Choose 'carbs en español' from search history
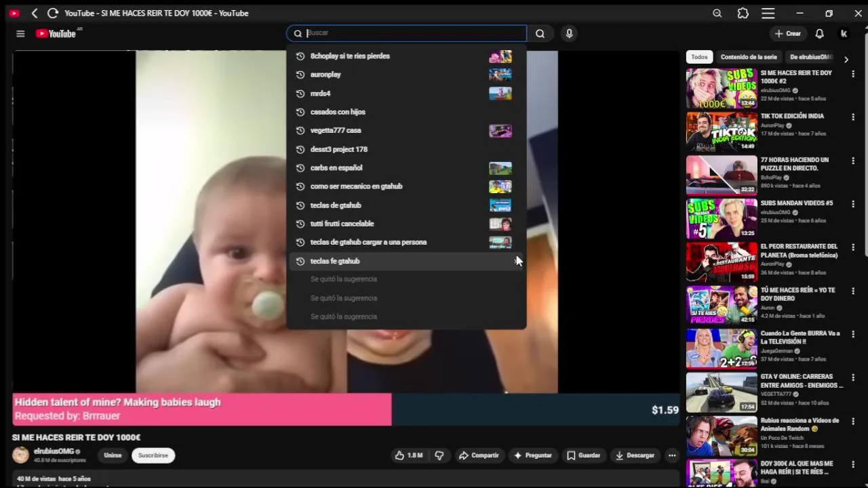This screenshot has width=868, height=488. pyautogui.click(x=406, y=167)
